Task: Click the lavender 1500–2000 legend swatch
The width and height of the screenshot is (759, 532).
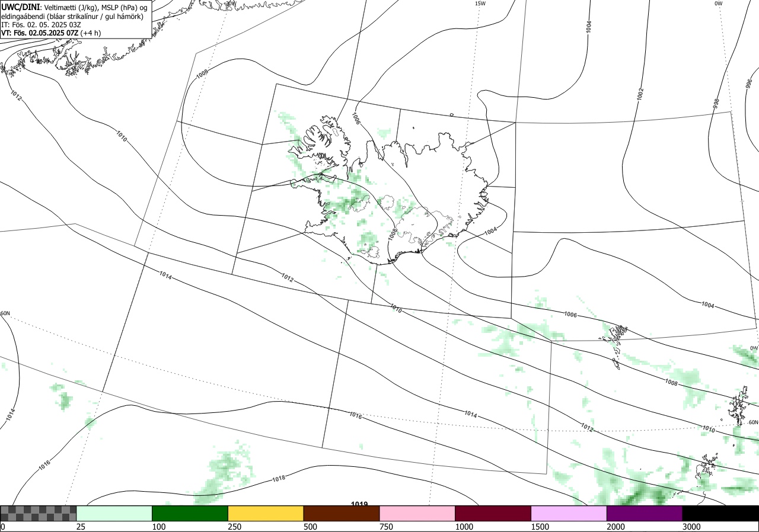Action: [569, 513]
